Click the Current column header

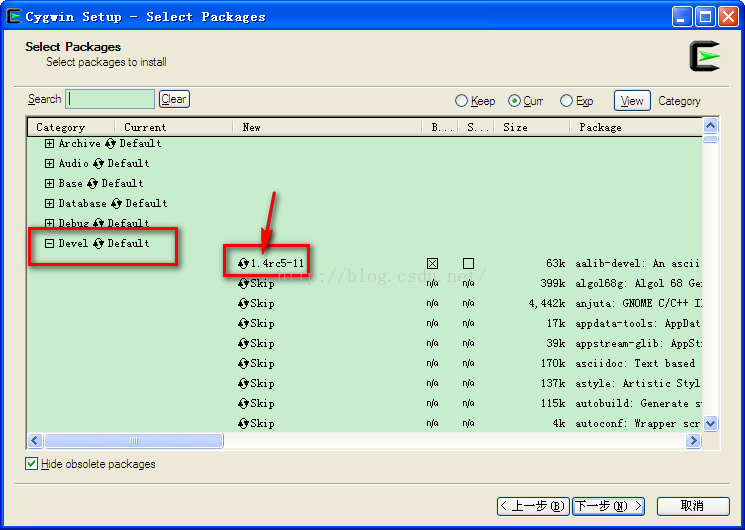[174, 127]
